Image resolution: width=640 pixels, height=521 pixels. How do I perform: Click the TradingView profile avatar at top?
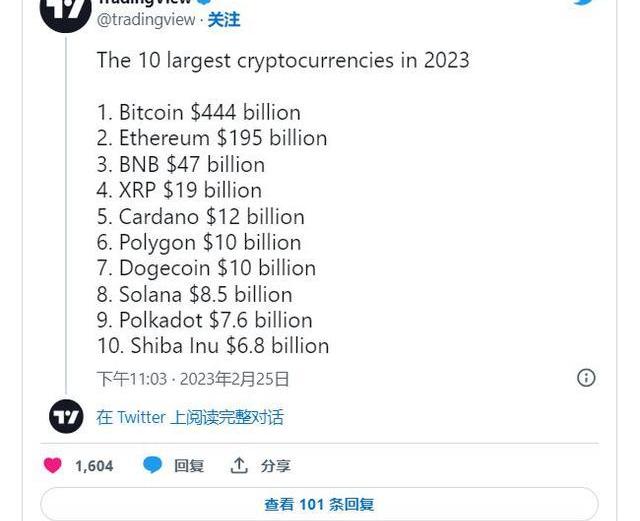66,12
